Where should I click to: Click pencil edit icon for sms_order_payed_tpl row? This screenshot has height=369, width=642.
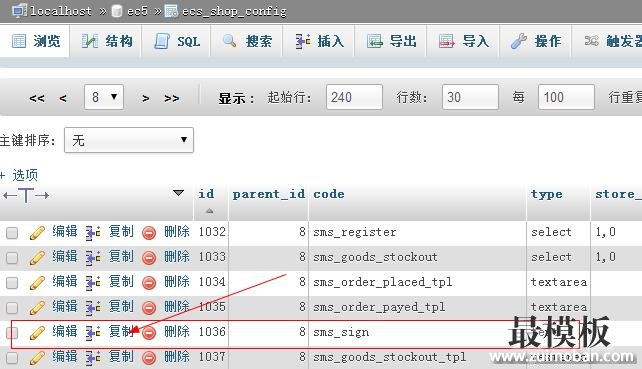pos(37,308)
